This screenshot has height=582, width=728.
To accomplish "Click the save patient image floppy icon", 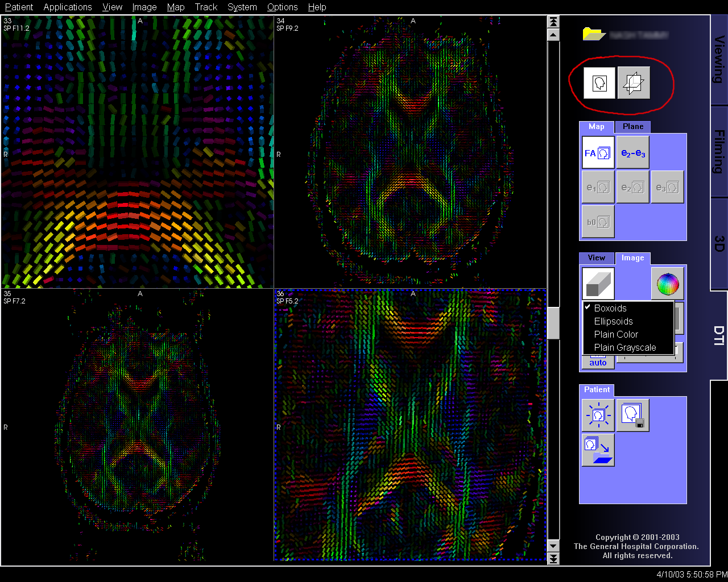I will pyautogui.click(x=632, y=415).
